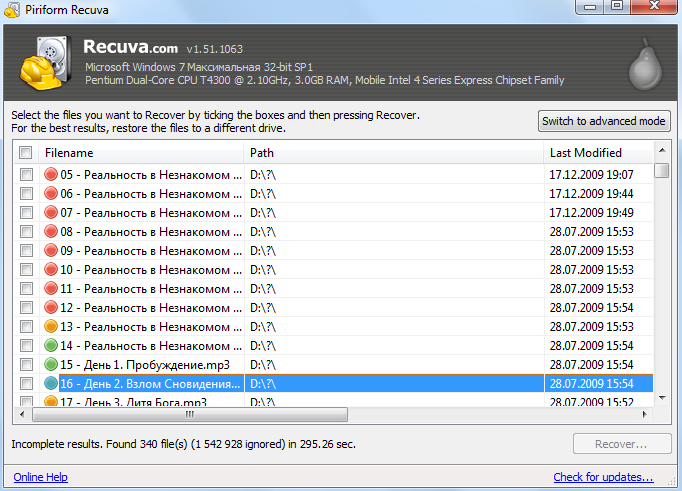The width and height of the screenshot is (682, 491).
Task: Click the red status dot for file 05
Action: (x=51, y=174)
